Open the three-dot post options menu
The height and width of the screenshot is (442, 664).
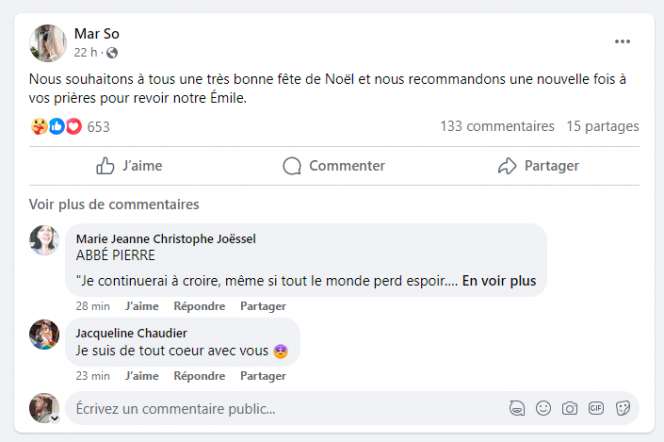coord(622,41)
